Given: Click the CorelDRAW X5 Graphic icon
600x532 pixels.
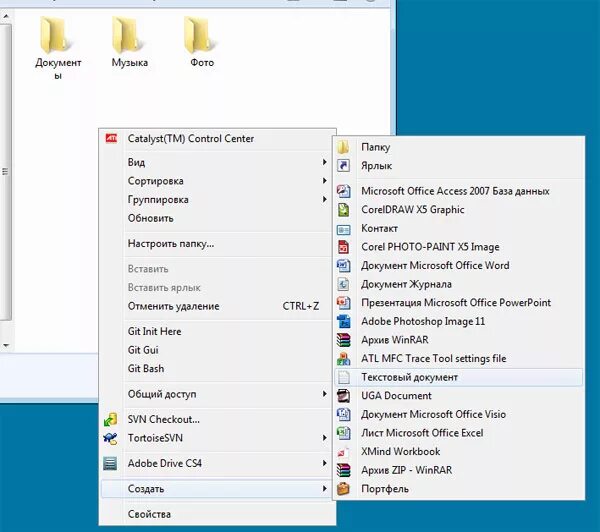Looking at the screenshot, I should [343, 210].
